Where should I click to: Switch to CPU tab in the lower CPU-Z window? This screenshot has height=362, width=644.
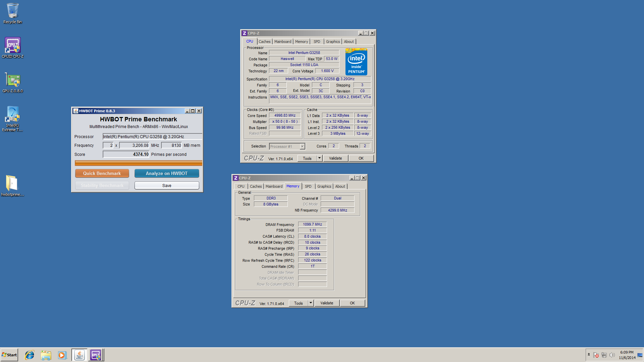[241, 186]
